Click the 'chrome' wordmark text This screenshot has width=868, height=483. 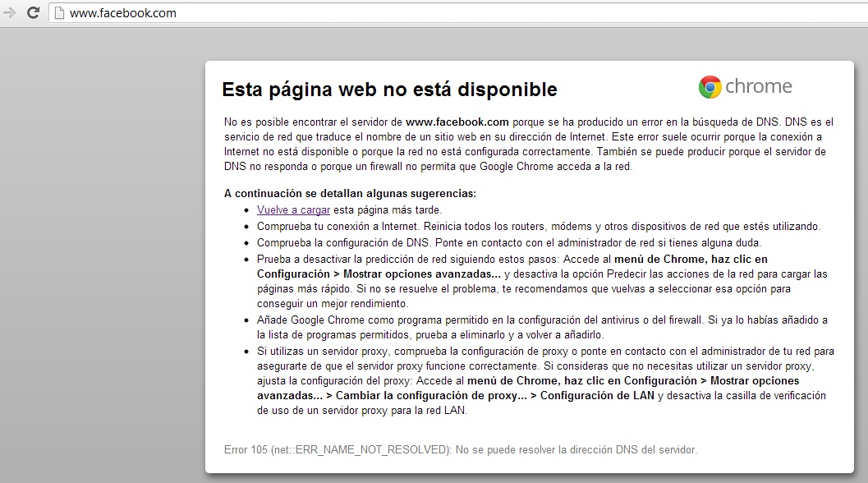pos(759,86)
